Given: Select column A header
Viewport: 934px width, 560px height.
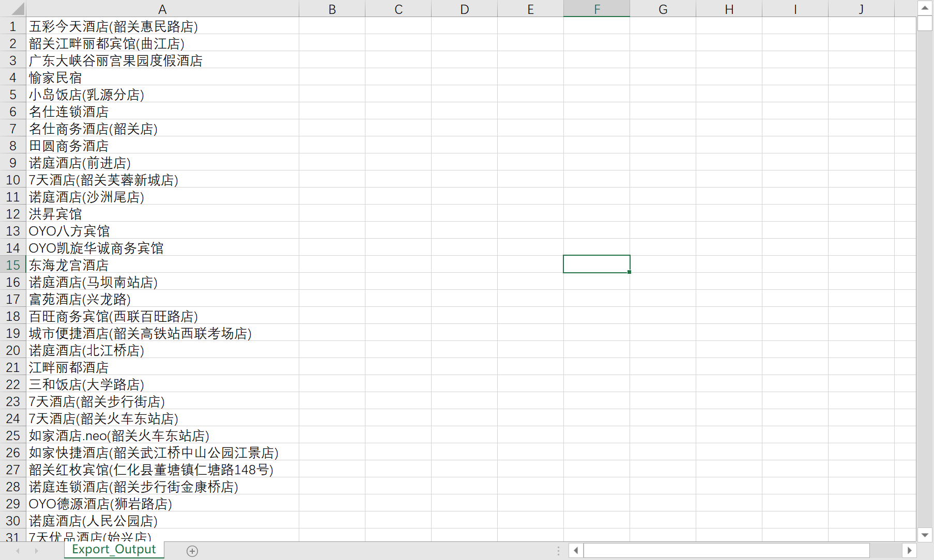Looking at the screenshot, I should click(x=162, y=9).
